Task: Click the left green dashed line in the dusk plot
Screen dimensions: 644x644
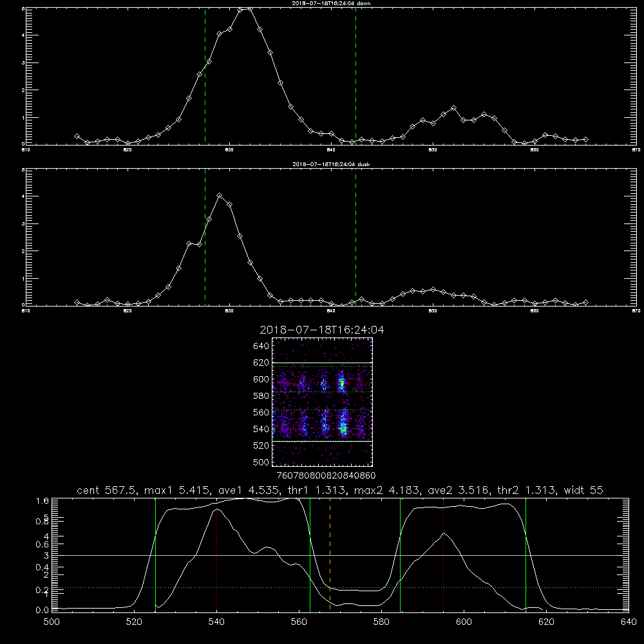Action: [x=205, y=237]
